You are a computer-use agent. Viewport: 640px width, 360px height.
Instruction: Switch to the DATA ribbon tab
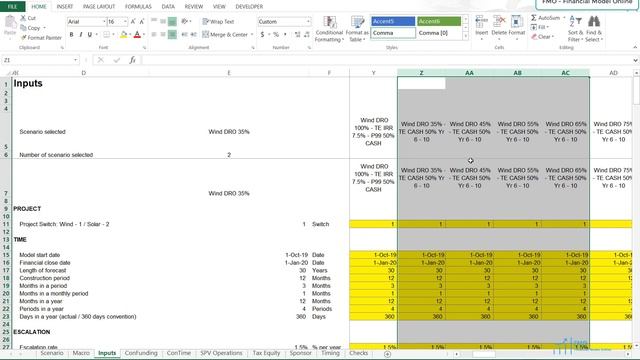(x=168, y=7)
